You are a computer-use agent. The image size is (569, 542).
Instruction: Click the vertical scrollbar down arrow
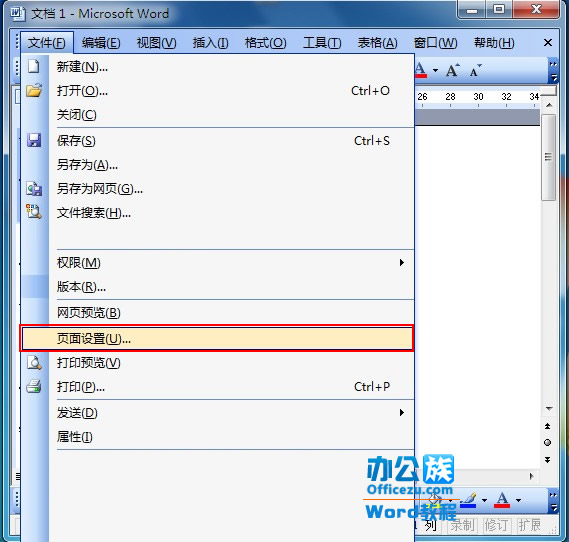coord(549,409)
